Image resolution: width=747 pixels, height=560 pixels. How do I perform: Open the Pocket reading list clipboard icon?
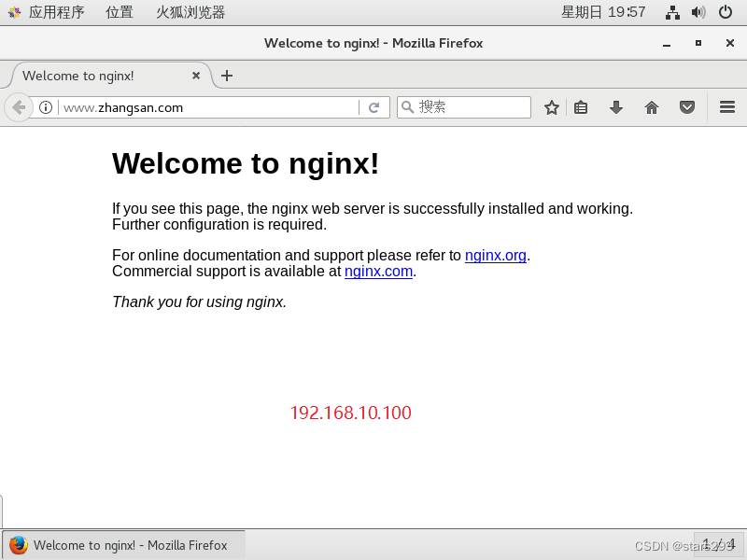tap(581, 106)
